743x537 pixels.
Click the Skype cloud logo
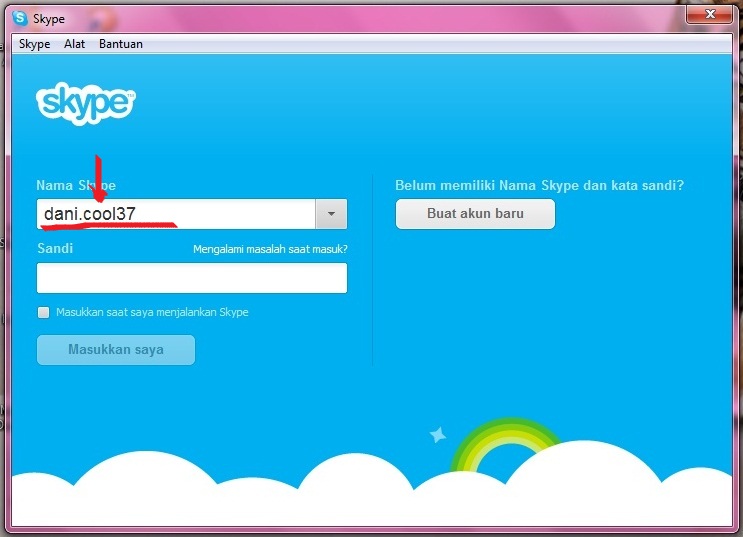tap(86, 103)
